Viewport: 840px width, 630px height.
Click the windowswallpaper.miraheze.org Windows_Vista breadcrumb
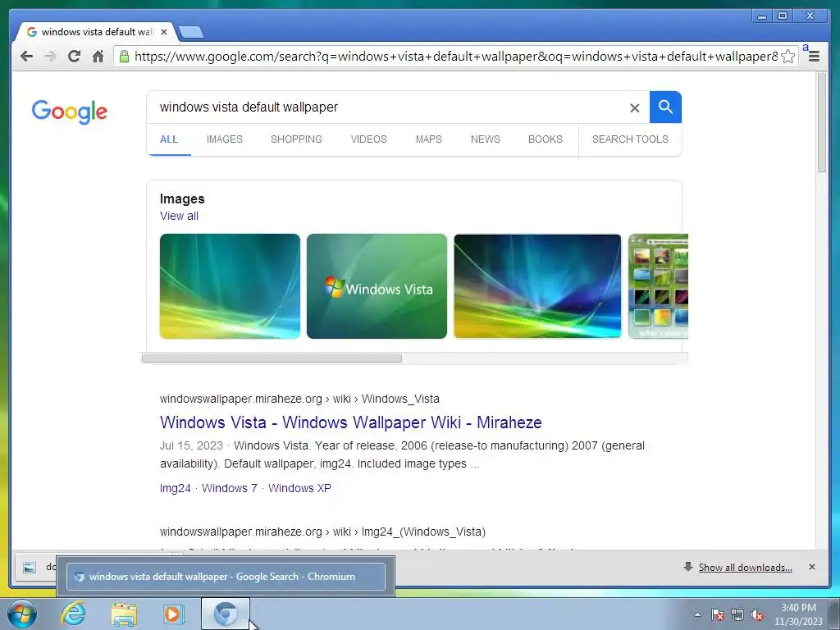click(x=299, y=399)
